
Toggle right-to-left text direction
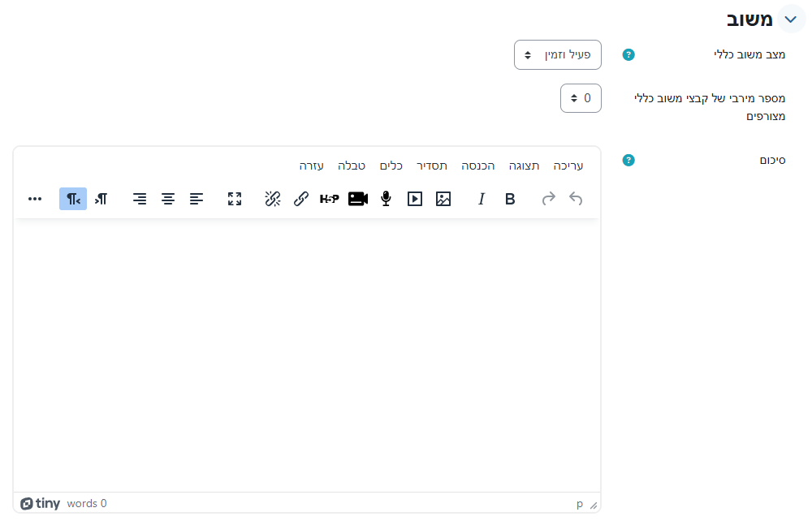click(x=73, y=199)
